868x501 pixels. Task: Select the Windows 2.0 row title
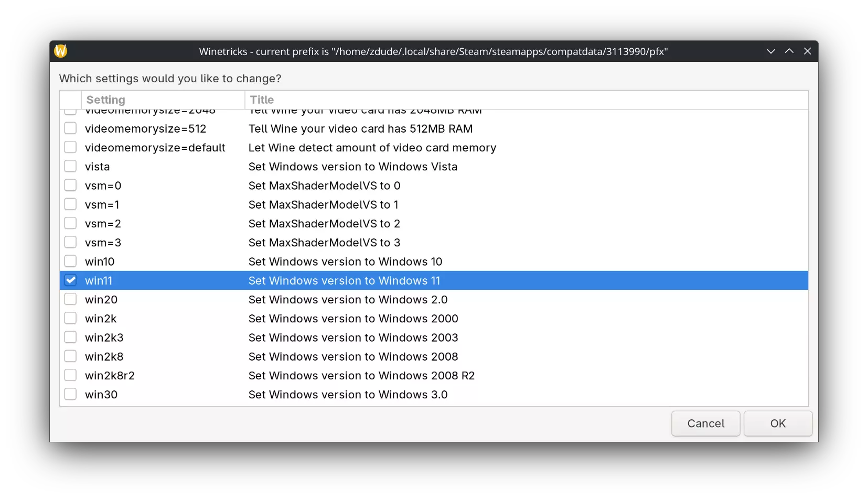coord(348,300)
